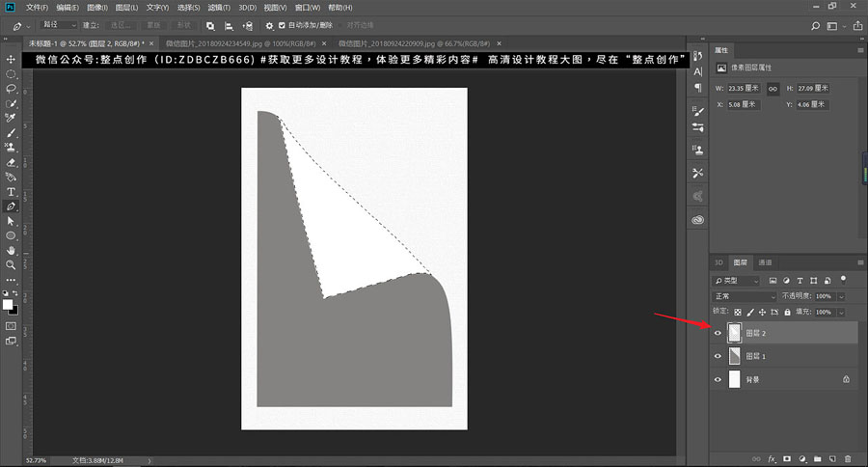Uncheck the 自动添加/删除 checkbox

[x=282, y=25]
